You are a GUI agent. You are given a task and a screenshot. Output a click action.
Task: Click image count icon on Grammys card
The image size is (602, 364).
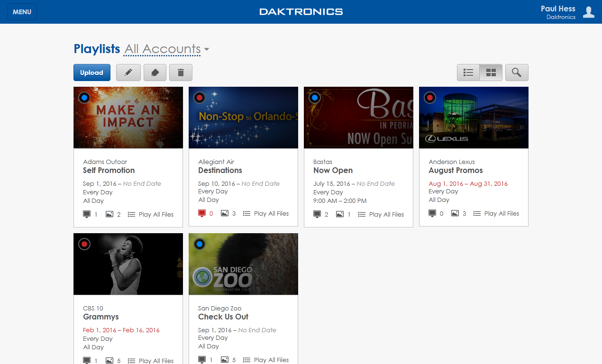pos(109,361)
